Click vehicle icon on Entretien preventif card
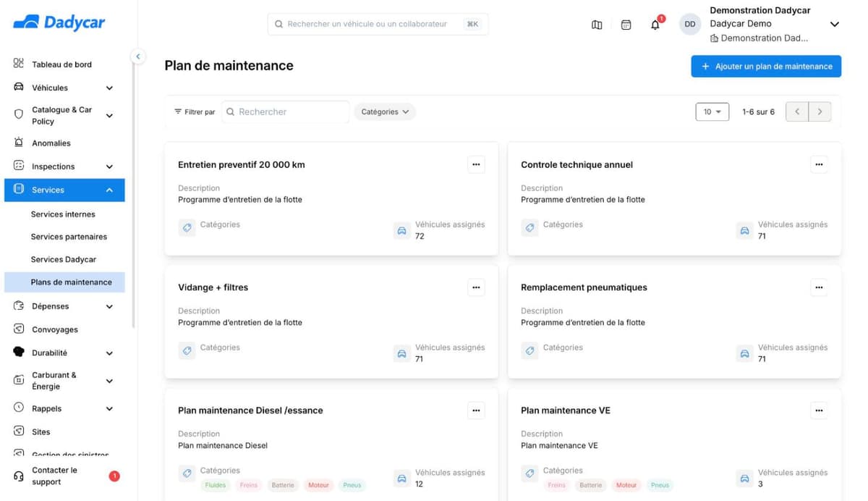Image resolution: width=868 pixels, height=501 pixels. click(x=402, y=231)
